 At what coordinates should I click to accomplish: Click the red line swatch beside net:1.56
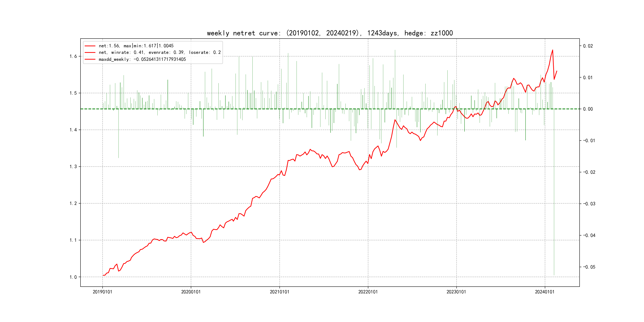click(x=90, y=46)
